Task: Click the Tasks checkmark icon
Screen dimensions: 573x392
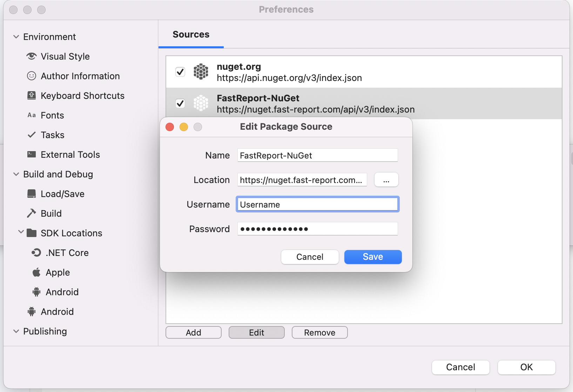Action: tap(32, 135)
